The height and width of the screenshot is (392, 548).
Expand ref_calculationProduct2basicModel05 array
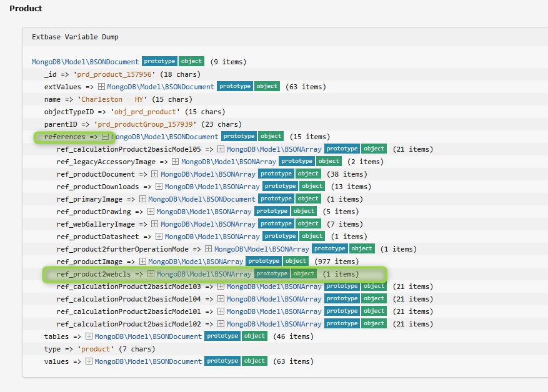click(x=221, y=149)
